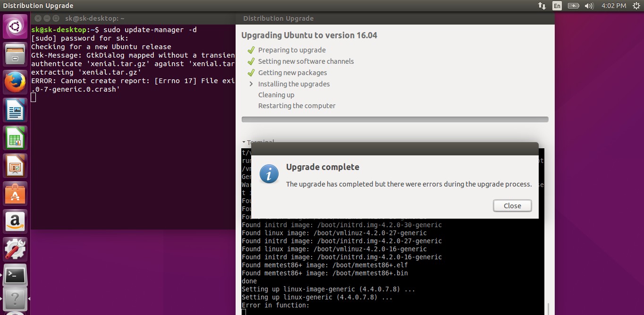Viewport: 644px width, 315px height.
Task: Click 'Found initrd image: /boot/initrd.img-4.2.0-30-generic' line
Action: pyautogui.click(x=342, y=225)
